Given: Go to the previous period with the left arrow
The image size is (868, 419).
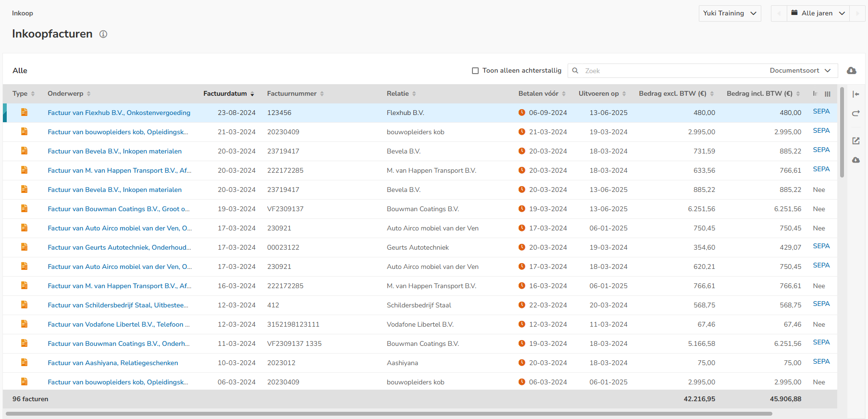Looking at the screenshot, I should (779, 13).
